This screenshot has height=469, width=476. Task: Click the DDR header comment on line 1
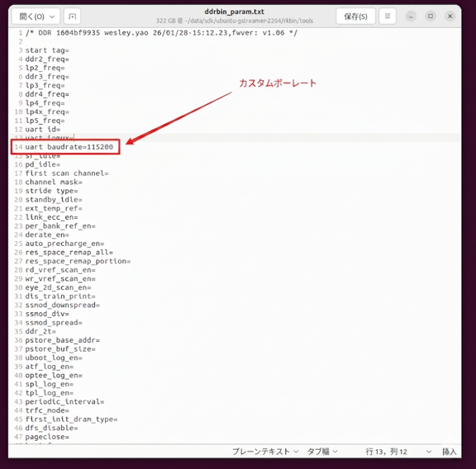pyautogui.click(x=161, y=33)
